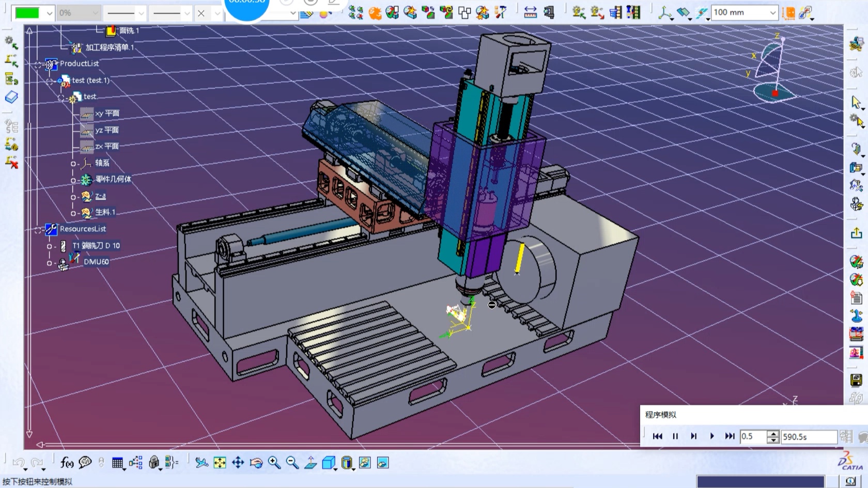Click the measure between ruler icon
The height and width of the screenshot is (488, 868).
(531, 12)
